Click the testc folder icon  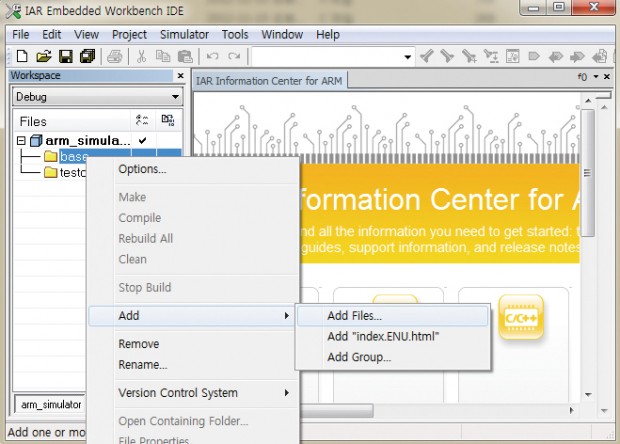coord(51,172)
